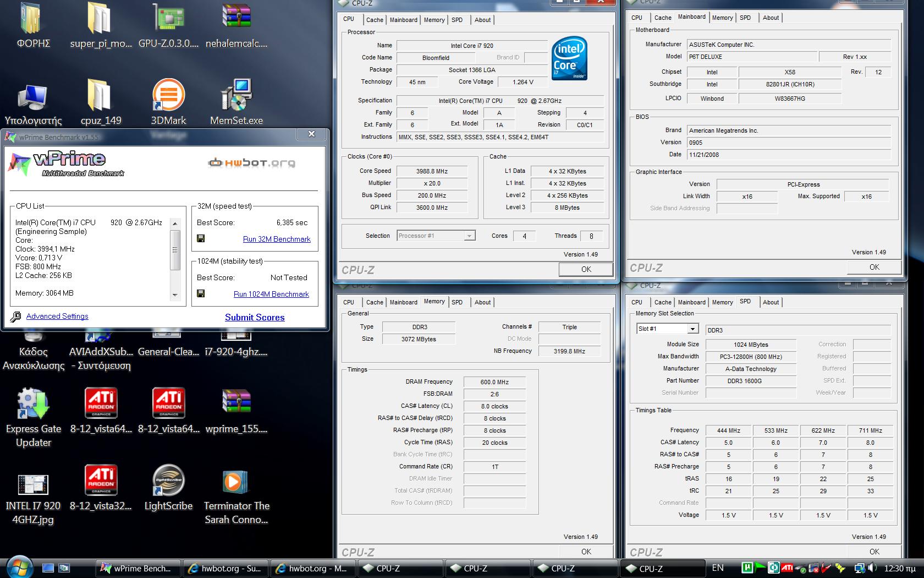Click the Intel Core i7 logo in CPU-Z

tap(569, 58)
